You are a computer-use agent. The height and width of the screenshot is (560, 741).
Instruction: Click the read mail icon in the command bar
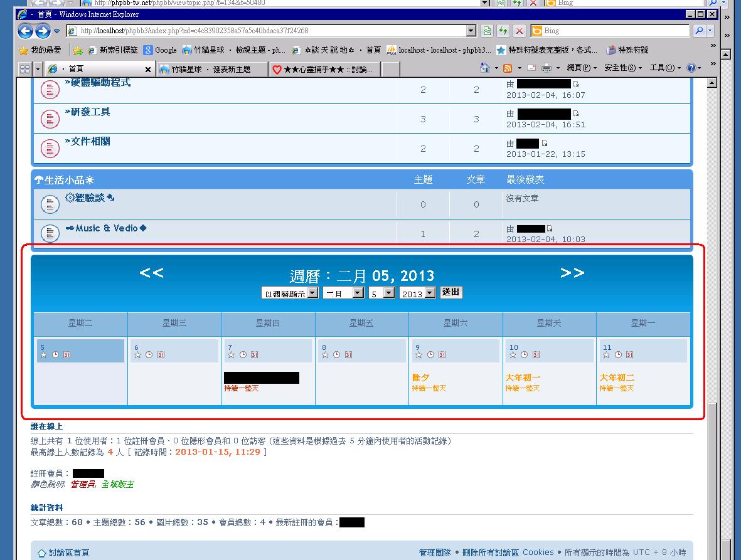coord(531,68)
